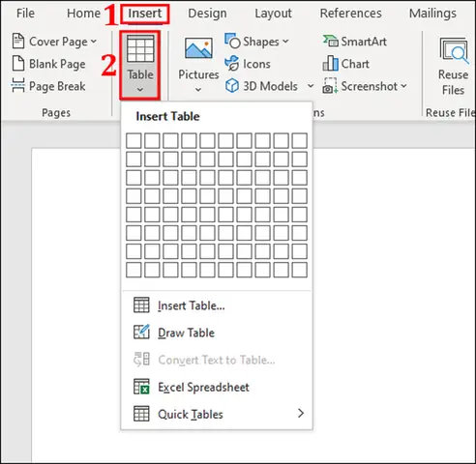476x464 pixels.
Task: Select the top-left cell in table grid
Action: (134, 141)
